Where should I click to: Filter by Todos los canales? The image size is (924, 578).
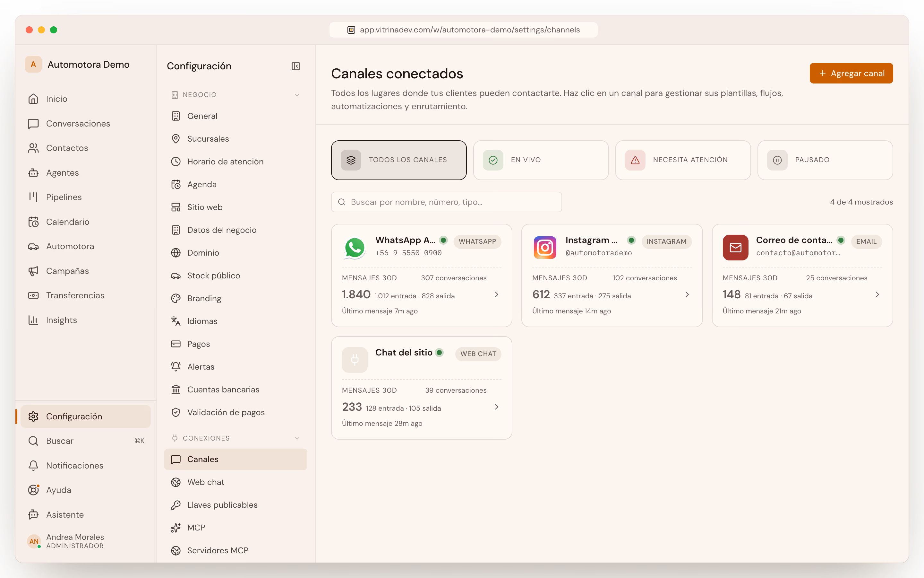[x=398, y=160]
